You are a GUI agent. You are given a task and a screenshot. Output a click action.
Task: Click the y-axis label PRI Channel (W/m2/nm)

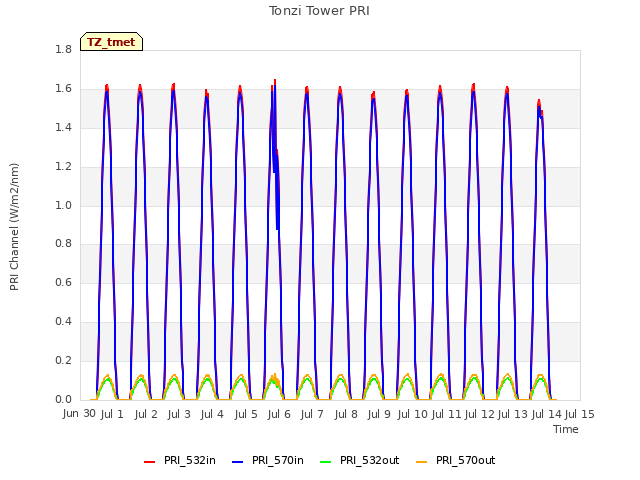[14, 227]
